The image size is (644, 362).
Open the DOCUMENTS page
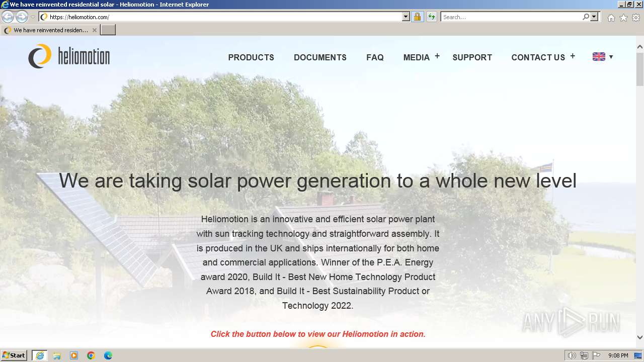[x=320, y=57]
